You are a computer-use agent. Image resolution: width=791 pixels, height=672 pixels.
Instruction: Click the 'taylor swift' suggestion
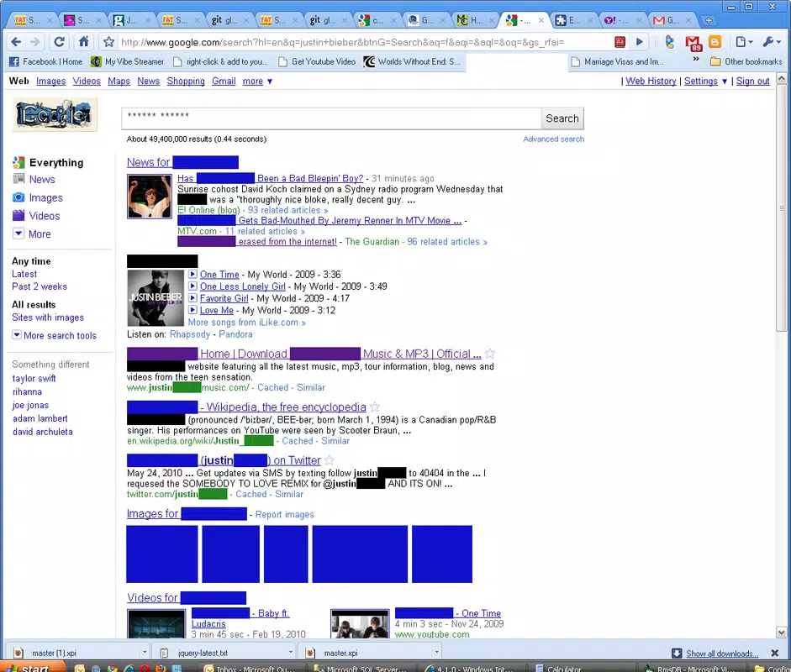(x=34, y=379)
